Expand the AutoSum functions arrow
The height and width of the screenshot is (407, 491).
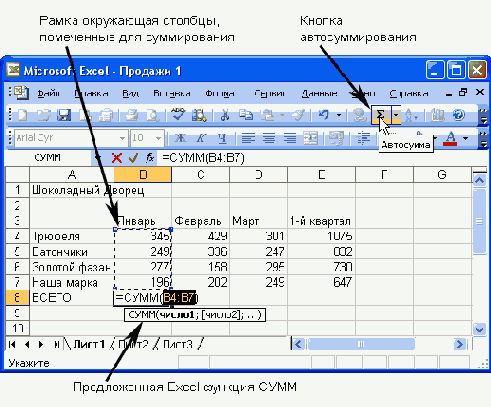coord(396,115)
